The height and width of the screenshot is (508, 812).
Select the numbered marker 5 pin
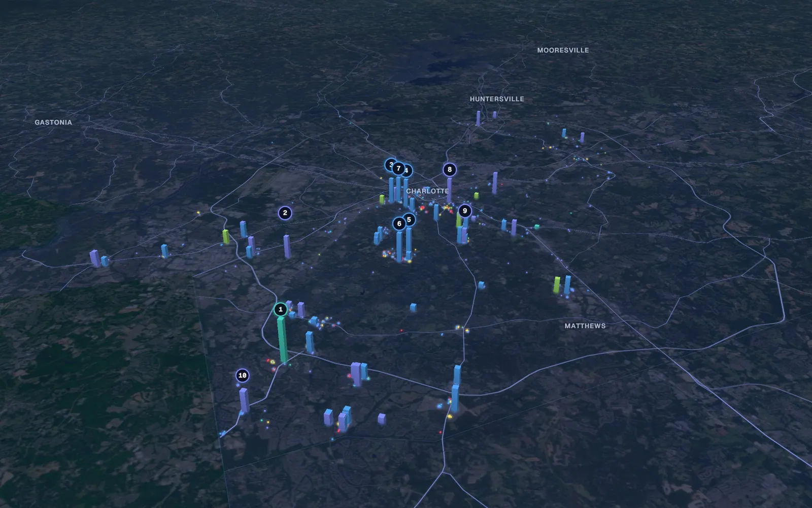point(409,219)
